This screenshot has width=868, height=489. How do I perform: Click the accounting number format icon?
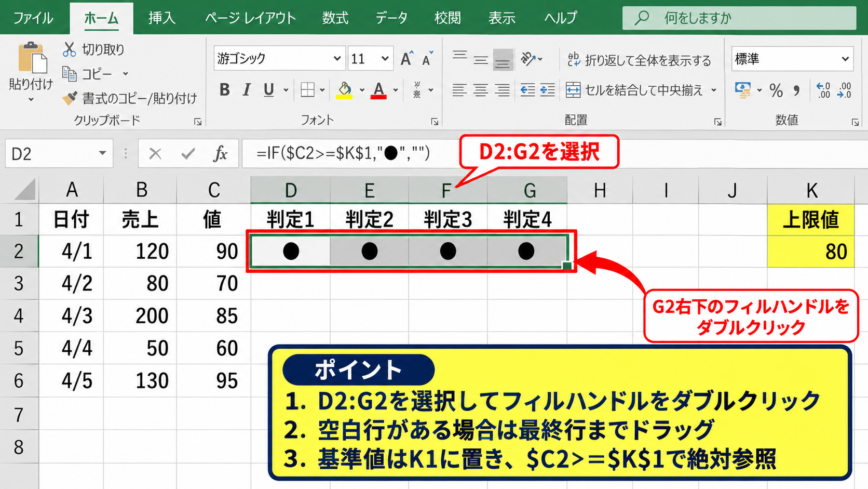point(743,90)
